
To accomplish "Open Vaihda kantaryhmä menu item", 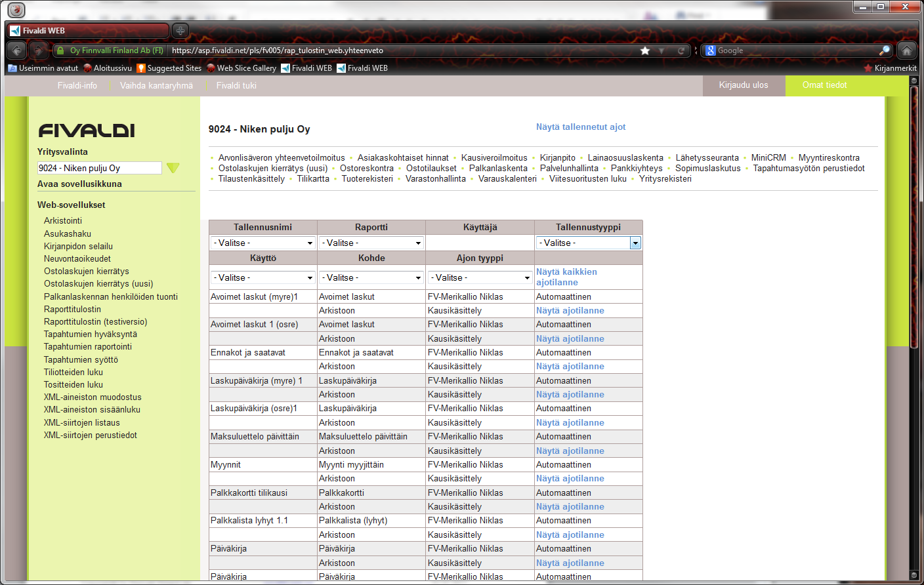I will pos(156,85).
